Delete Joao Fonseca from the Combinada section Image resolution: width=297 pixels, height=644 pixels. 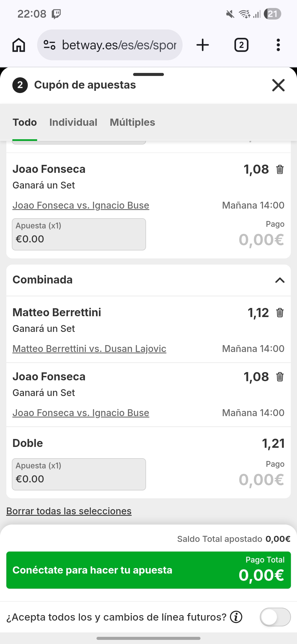pyautogui.click(x=280, y=377)
